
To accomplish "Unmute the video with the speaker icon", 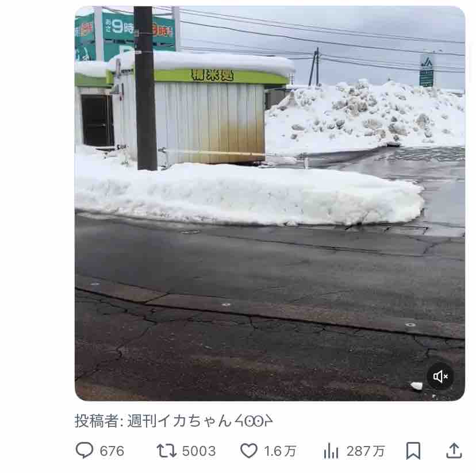I will (x=440, y=376).
